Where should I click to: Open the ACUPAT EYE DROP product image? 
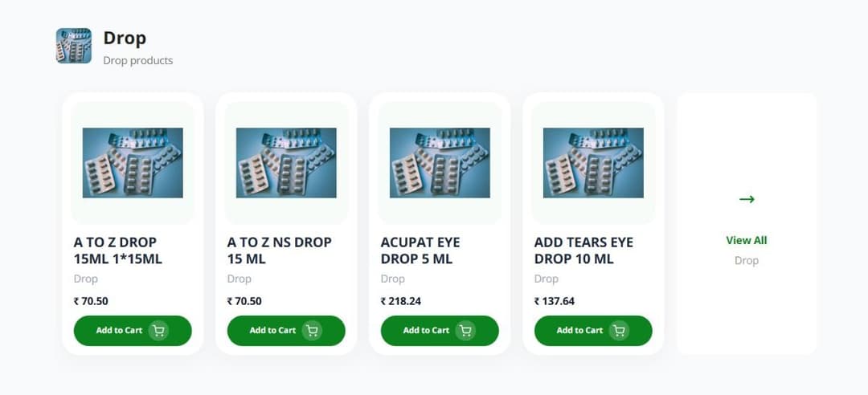(440, 163)
